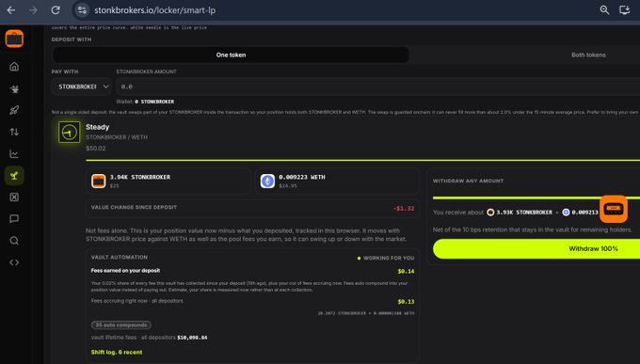640x364 pixels.
Task: Click the $0.14 fees earned value
Action: pos(407,271)
